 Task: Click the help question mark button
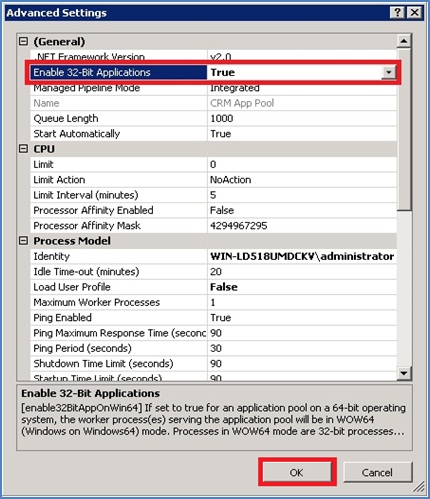[x=397, y=13]
